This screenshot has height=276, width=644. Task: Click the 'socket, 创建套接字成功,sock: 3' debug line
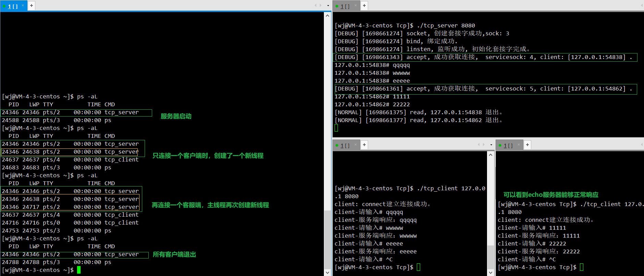pyautogui.click(x=422, y=33)
